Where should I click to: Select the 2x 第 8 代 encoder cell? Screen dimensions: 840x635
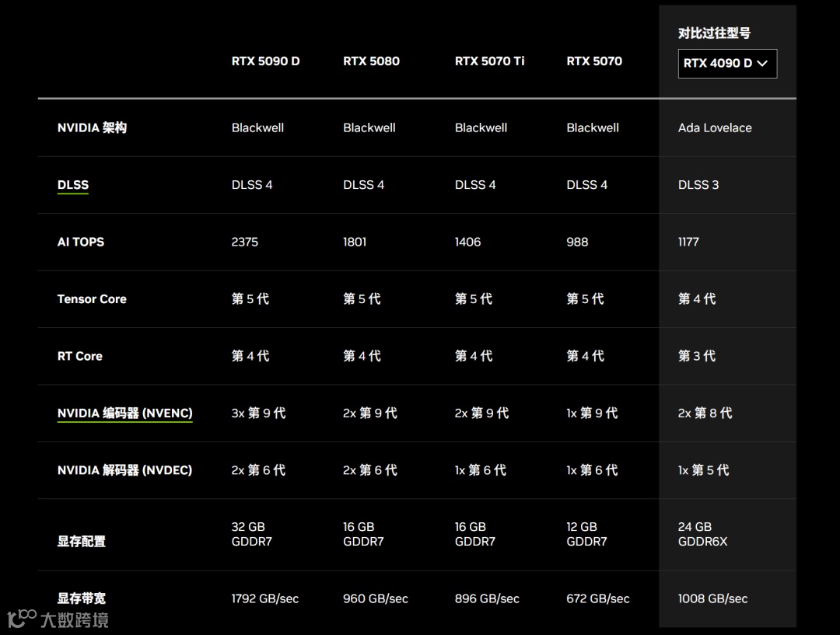(x=705, y=413)
